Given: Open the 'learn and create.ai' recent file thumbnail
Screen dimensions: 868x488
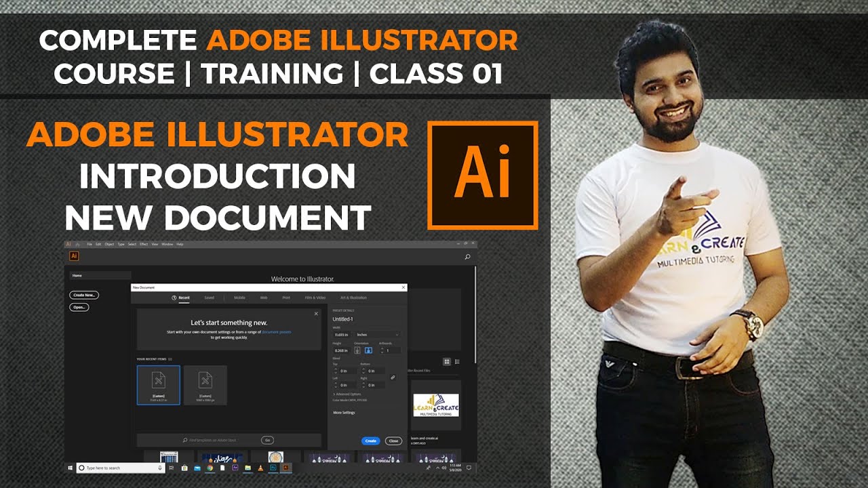Looking at the screenshot, I should pos(436,405).
